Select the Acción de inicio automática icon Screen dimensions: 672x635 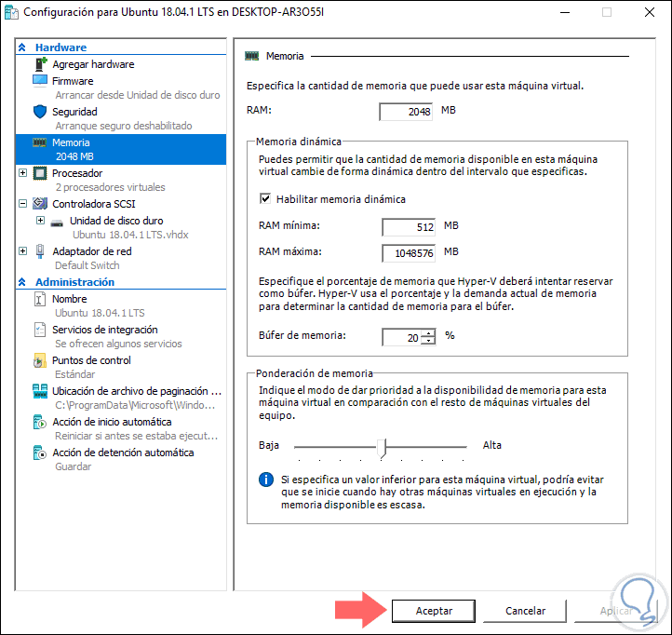39,422
